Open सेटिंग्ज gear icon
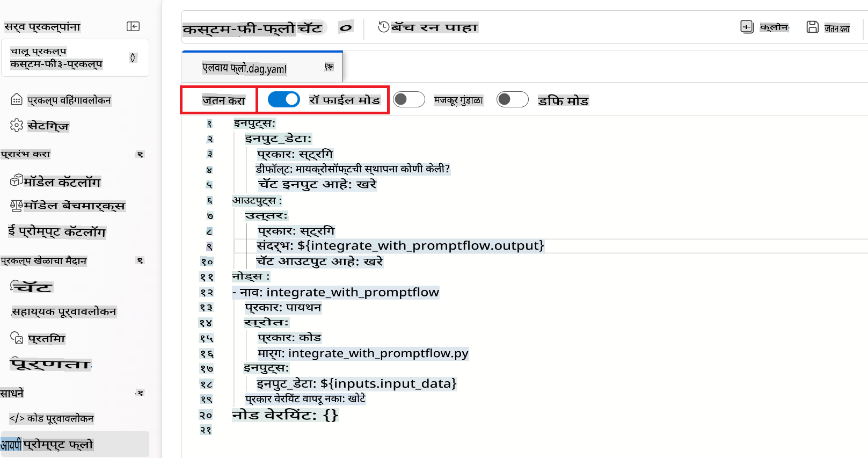 point(17,125)
